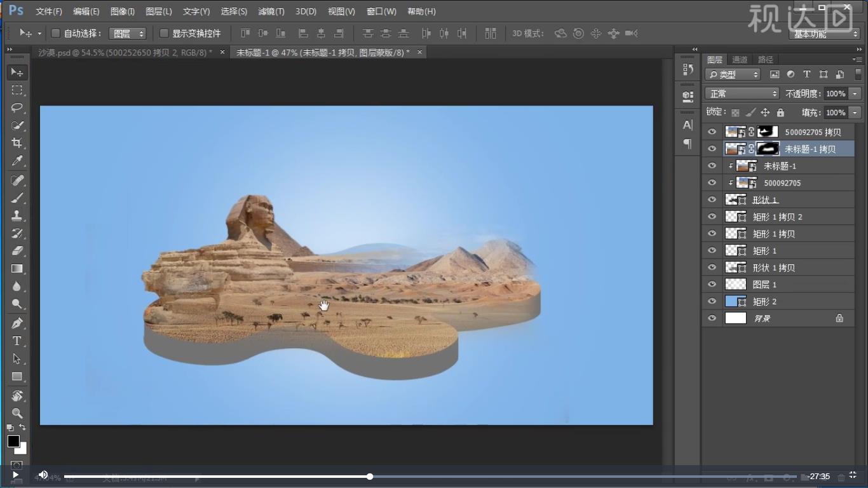
Task: Select the Lasso tool
Action: point(17,107)
